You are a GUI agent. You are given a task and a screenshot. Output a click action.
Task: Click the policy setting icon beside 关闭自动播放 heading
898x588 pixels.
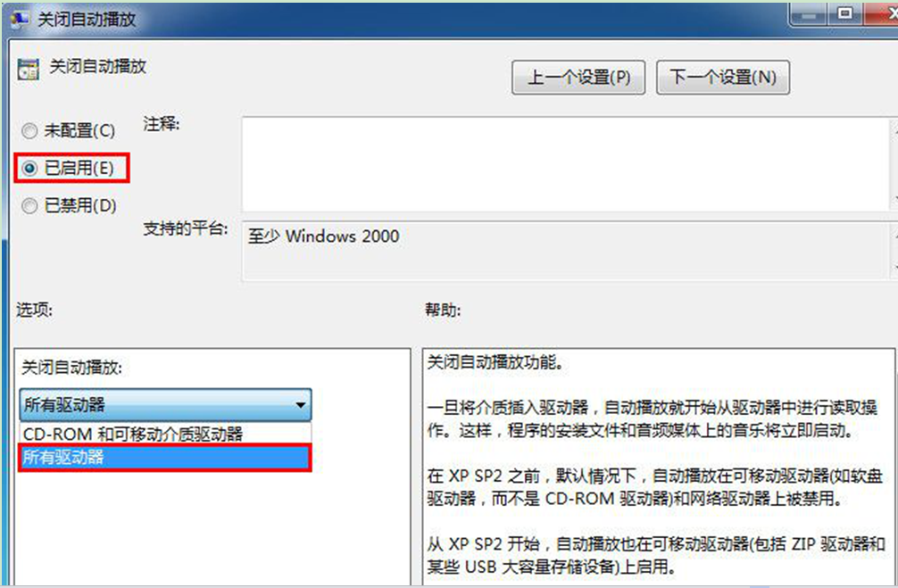[x=28, y=69]
